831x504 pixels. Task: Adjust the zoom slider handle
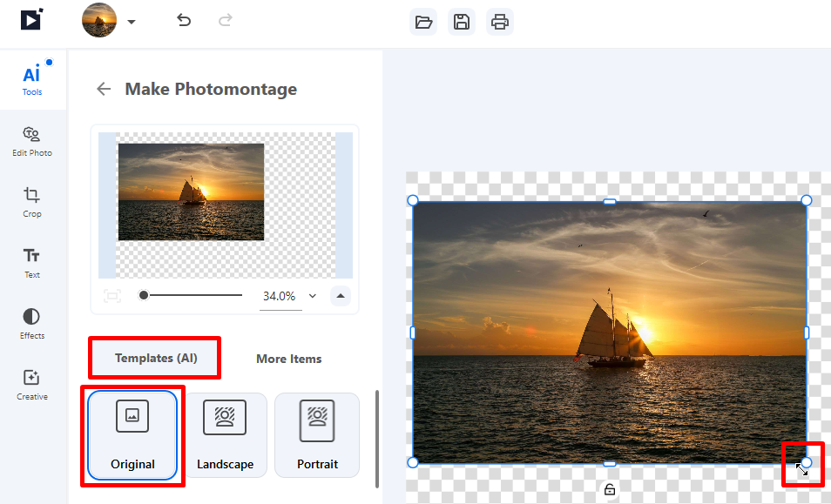pyautogui.click(x=144, y=295)
